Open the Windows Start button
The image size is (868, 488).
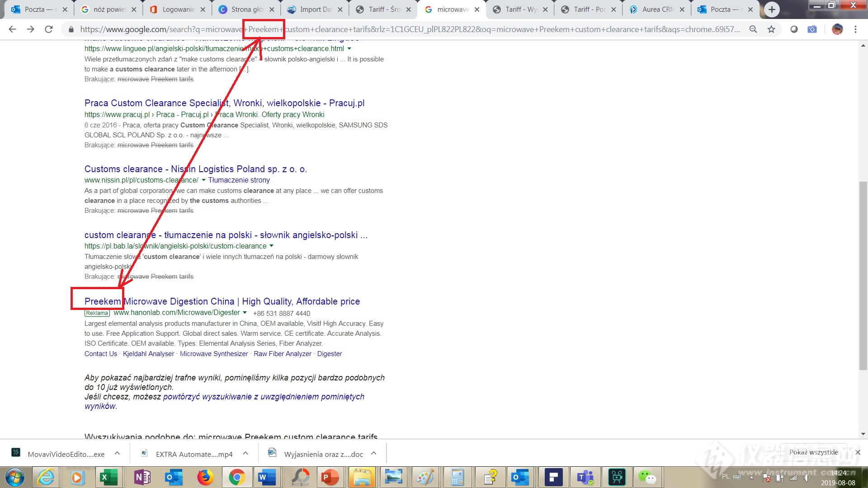pos(15,477)
